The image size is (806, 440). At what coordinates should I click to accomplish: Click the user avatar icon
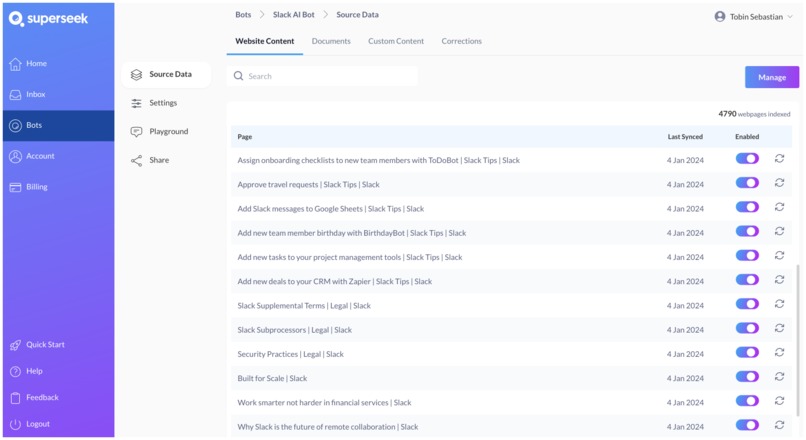tap(720, 17)
